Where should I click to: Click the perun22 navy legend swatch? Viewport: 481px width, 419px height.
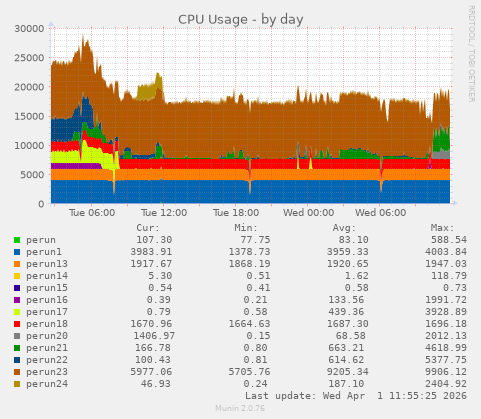[x=17, y=360]
